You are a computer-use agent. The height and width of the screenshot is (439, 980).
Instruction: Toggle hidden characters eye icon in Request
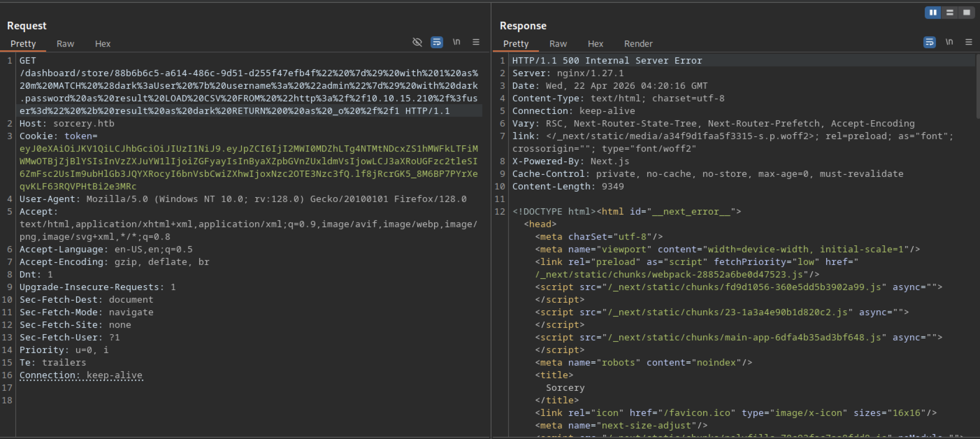point(417,42)
